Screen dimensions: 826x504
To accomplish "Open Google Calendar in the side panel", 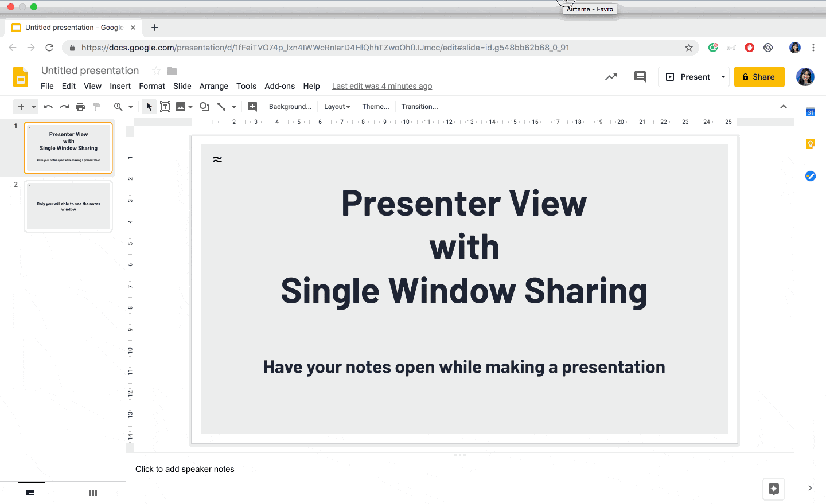I will tap(811, 112).
